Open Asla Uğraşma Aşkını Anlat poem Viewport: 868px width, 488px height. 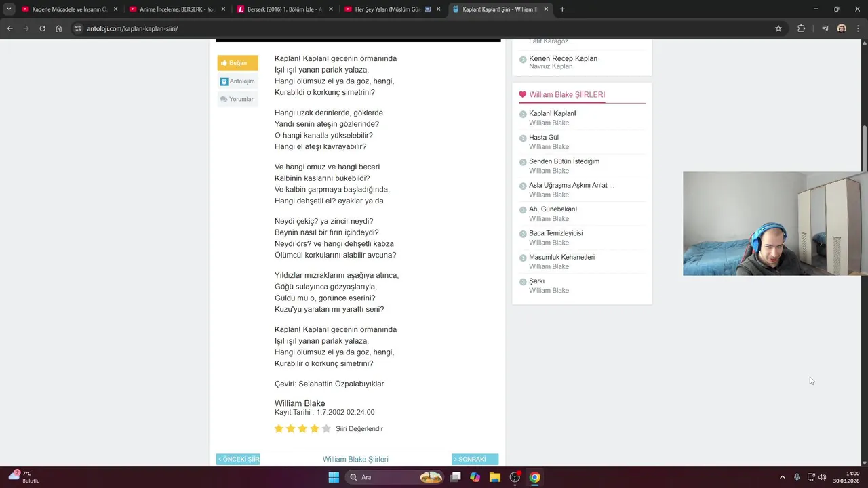click(x=572, y=185)
